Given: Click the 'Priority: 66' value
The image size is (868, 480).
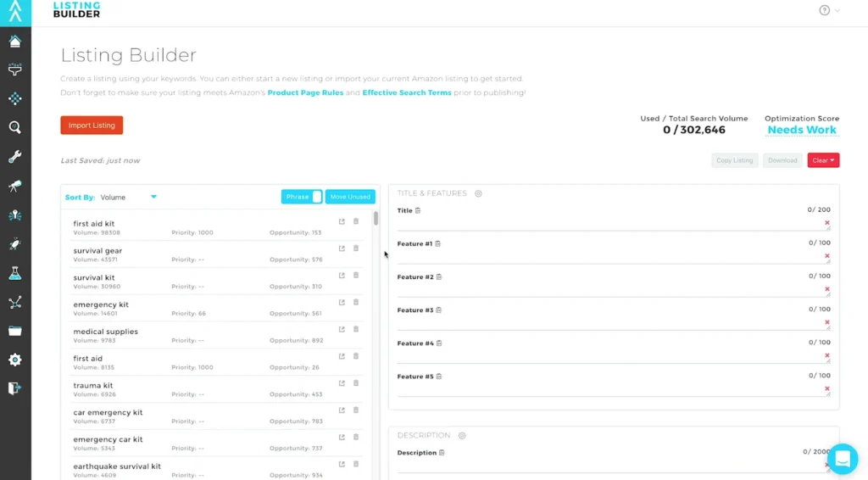Looking at the screenshot, I should click(188, 313).
